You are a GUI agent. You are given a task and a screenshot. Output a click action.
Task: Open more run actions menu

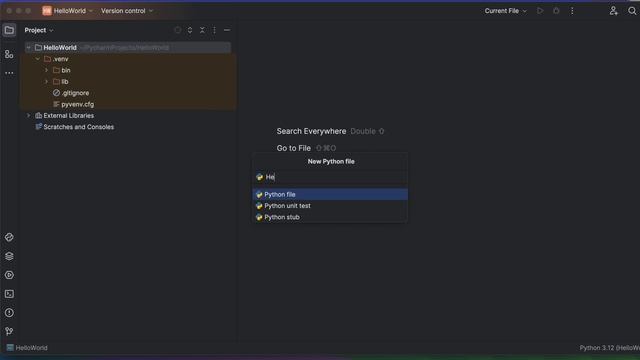[x=572, y=11]
